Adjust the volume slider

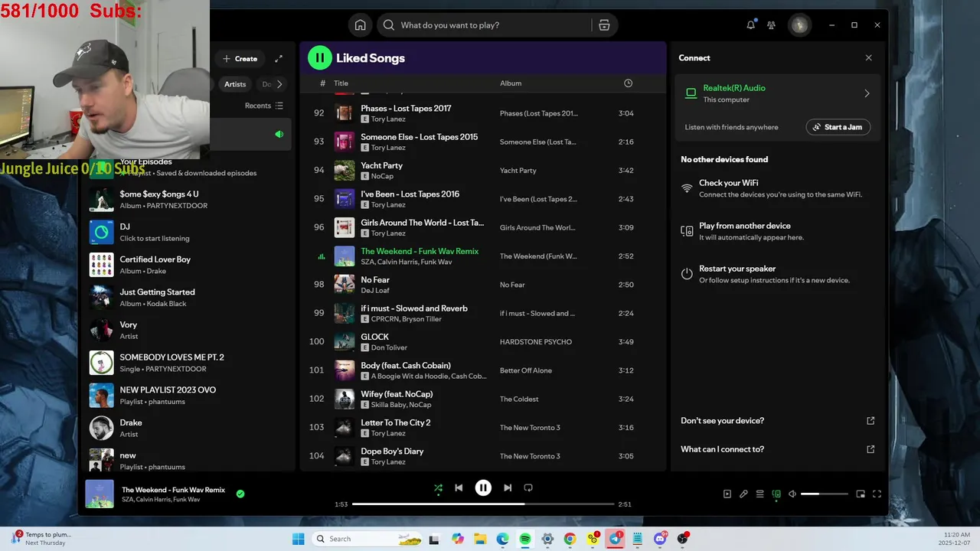tap(824, 494)
